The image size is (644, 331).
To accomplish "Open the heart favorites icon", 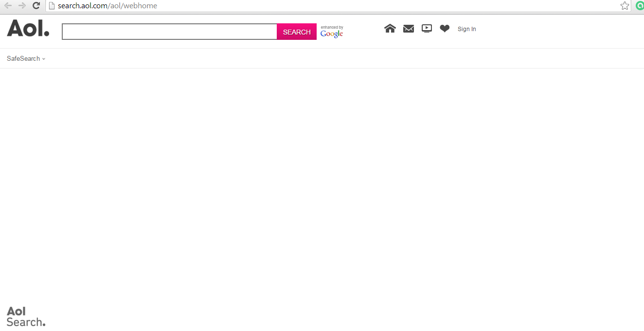I will point(445,29).
